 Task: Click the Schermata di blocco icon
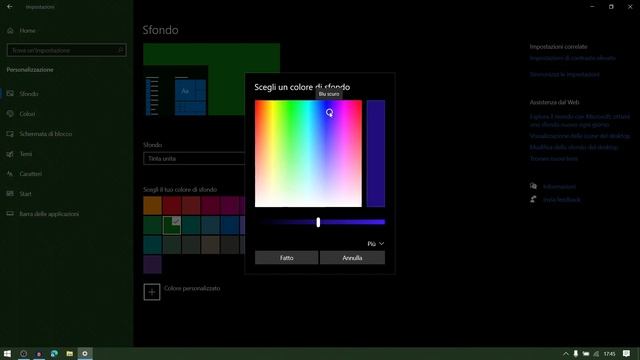10,134
